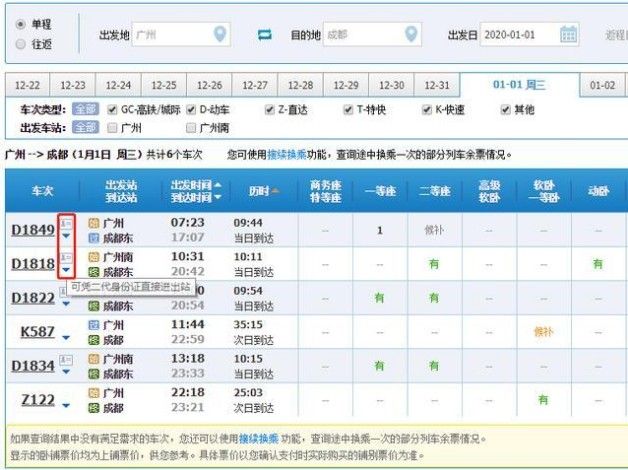Expand details arrow under D1834
Image resolution: width=628 pixels, height=470 pixels.
click(66, 372)
